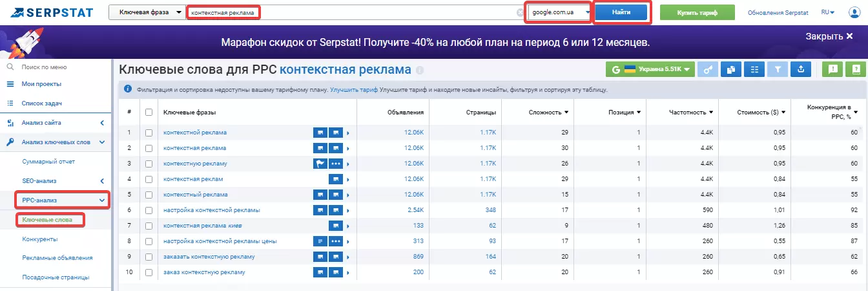
Task: Open 'Список задач' in the sidebar
Action: tap(42, 103)
